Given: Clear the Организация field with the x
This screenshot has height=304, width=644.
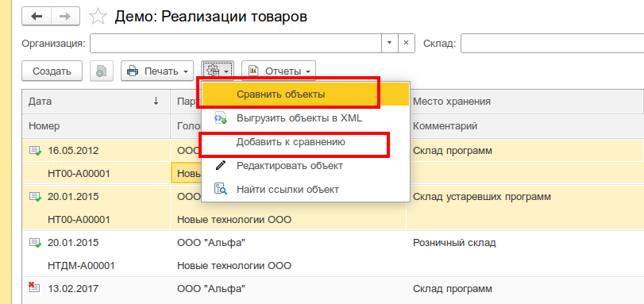Looking at the screenshot, I should coord(407,43).
